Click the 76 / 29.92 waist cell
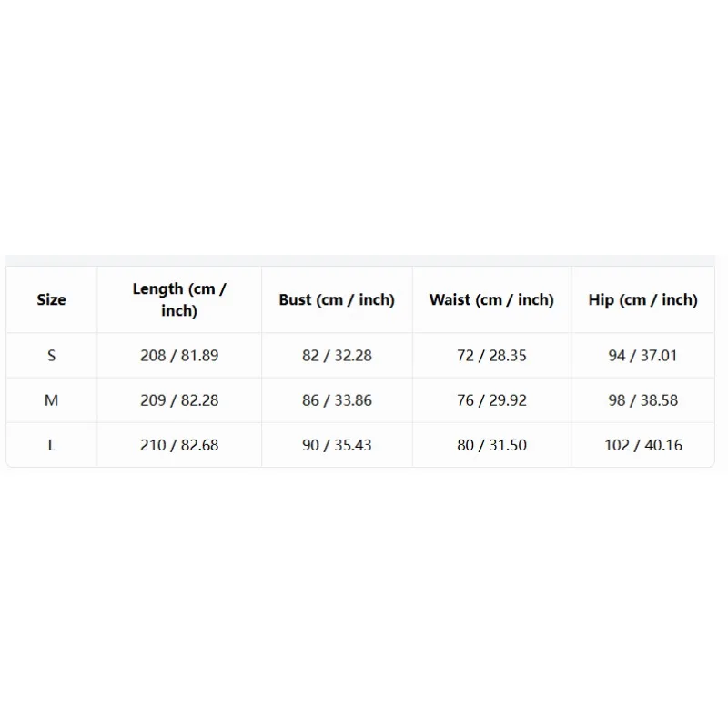Viewport: 728px width, 728px height. point(491,400)
